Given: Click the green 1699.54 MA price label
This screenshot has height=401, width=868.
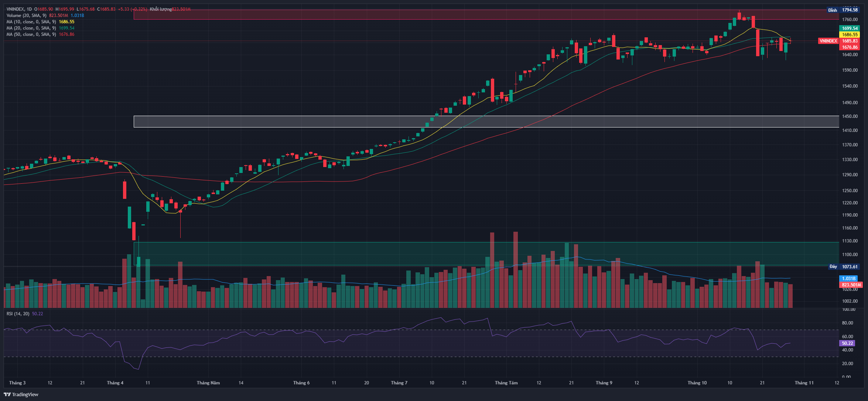Looking at the screenshot, I should coord(850,28).
